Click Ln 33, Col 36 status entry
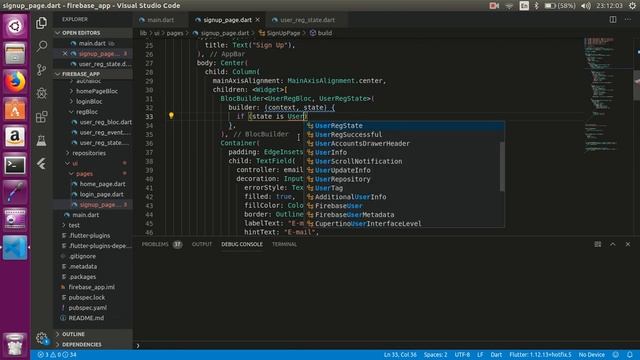 coord(400,355)
